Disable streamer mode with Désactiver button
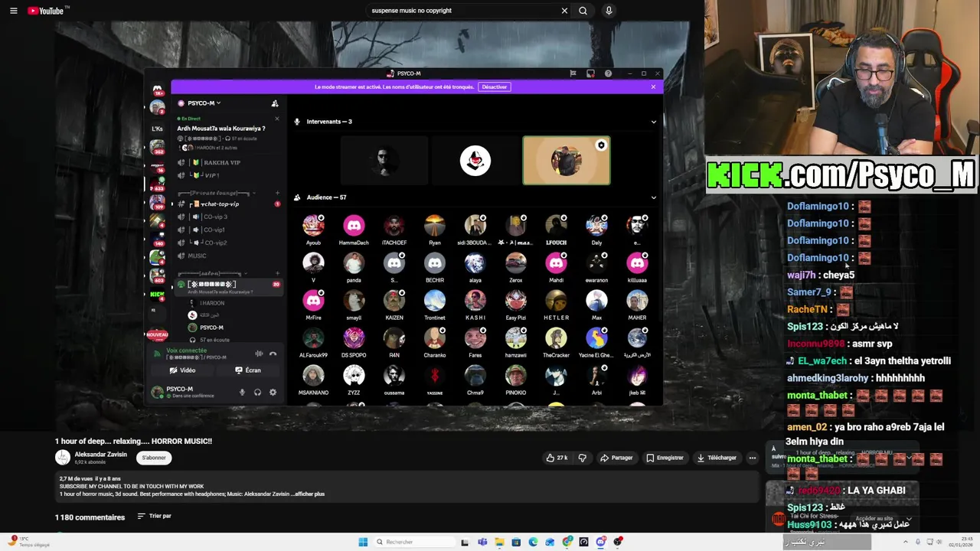The width and height of the screenshot is (980, 551). (495, 86)
